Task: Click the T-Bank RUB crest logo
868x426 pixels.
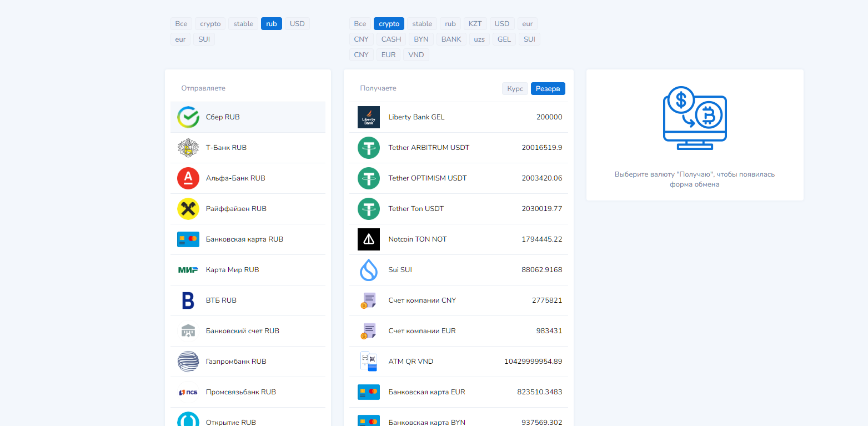Action: [188, 148]
